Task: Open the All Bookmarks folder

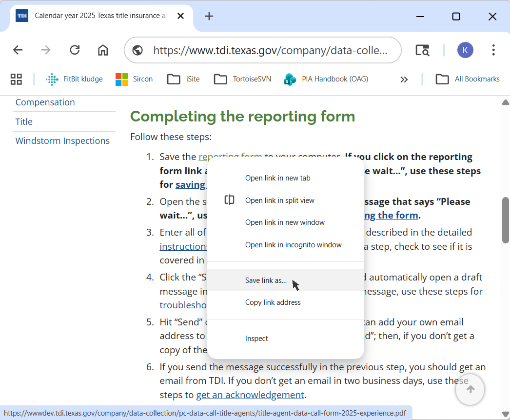Action: tap(468, 79)
